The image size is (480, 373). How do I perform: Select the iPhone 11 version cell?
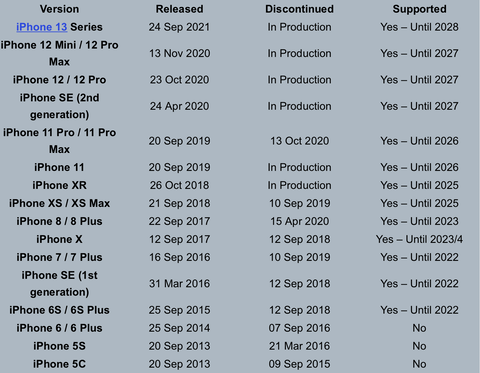tap(59, 167)
